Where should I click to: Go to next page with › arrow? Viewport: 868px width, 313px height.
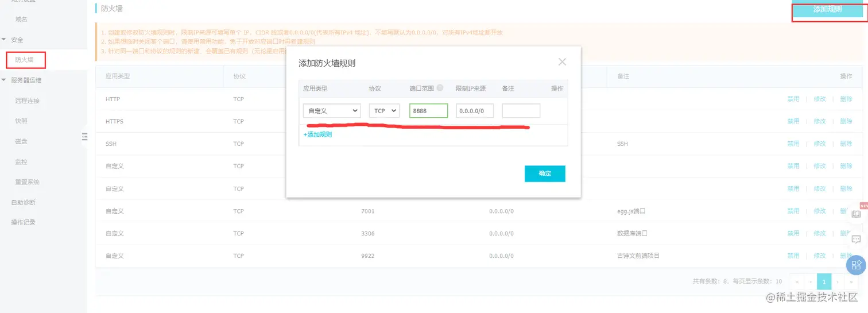(x=838, y=281)
